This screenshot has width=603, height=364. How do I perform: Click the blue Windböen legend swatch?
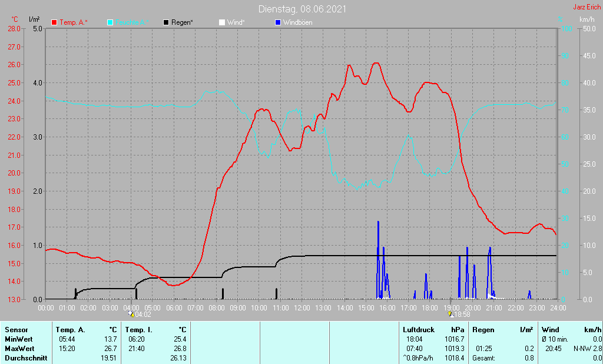(278, 23)
